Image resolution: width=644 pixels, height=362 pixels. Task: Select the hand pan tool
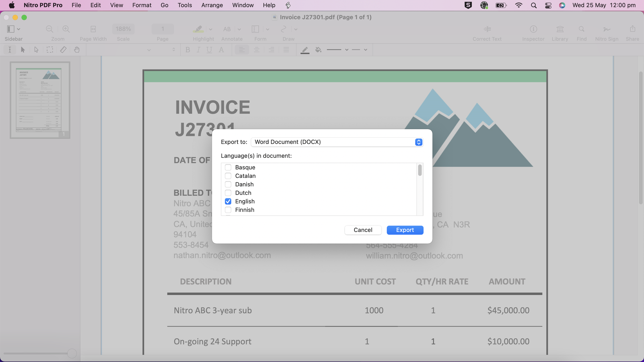[x=77, y=50]
